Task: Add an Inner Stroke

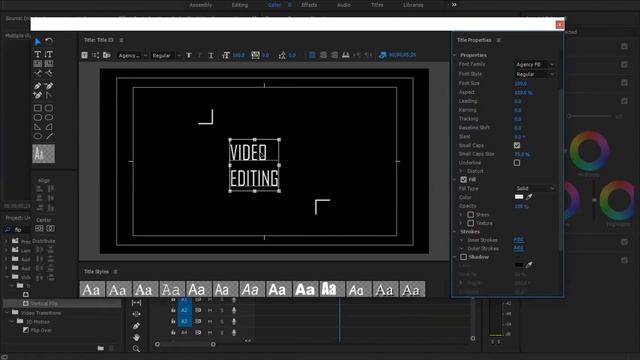Action: (518, 240)
